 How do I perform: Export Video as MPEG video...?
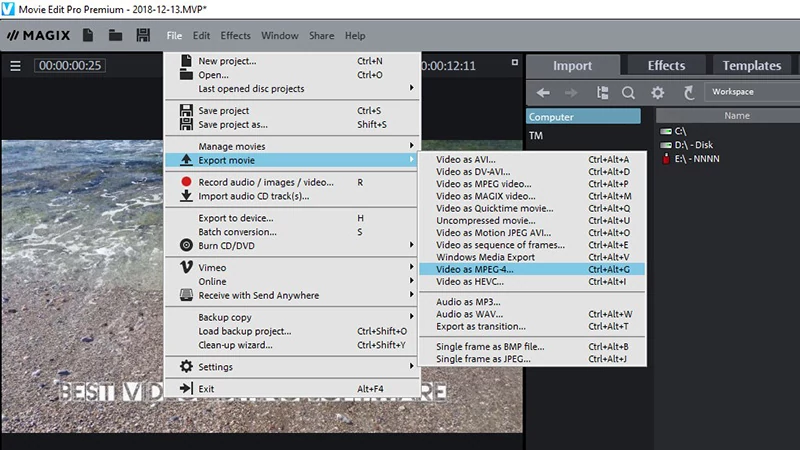pos(532,184)
